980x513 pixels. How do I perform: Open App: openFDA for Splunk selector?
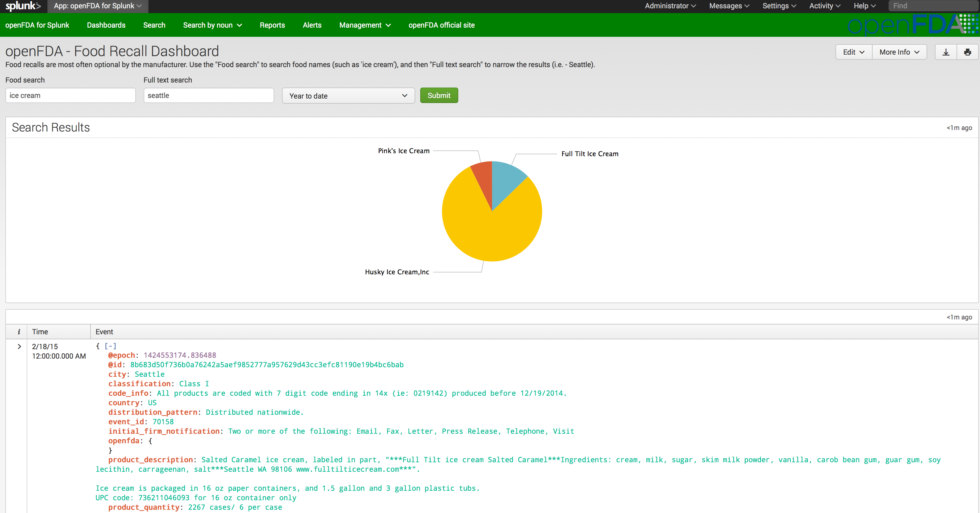pos(97,6)
